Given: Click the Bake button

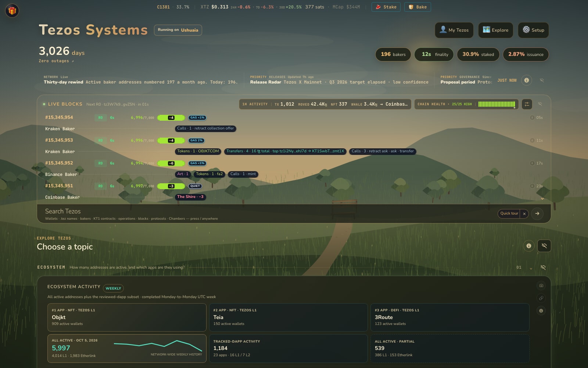Looking at the screenshot, I should 417,7.
